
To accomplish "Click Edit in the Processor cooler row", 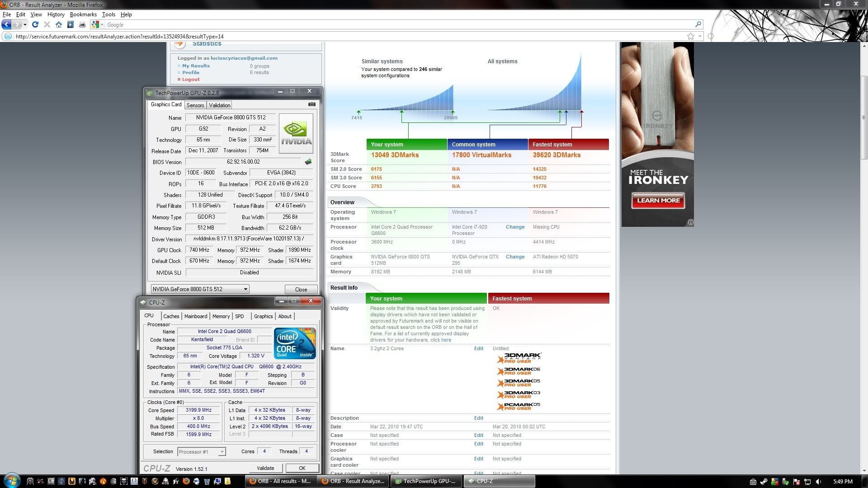I will (478, 444).
